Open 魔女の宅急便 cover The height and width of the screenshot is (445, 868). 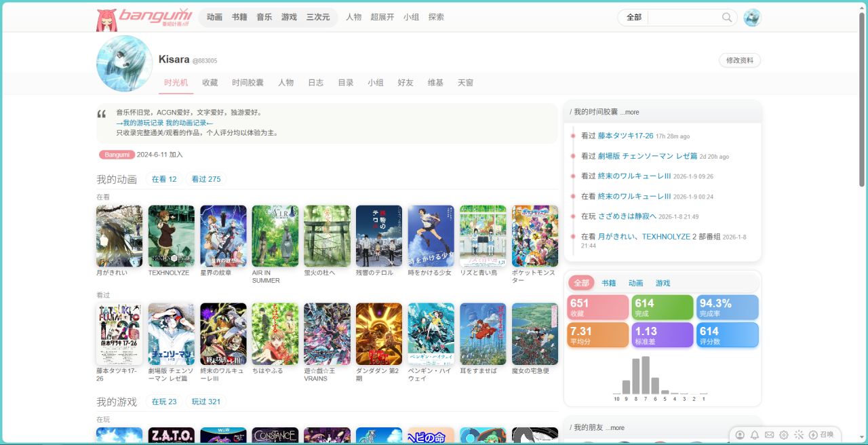[x=535, y=334]
